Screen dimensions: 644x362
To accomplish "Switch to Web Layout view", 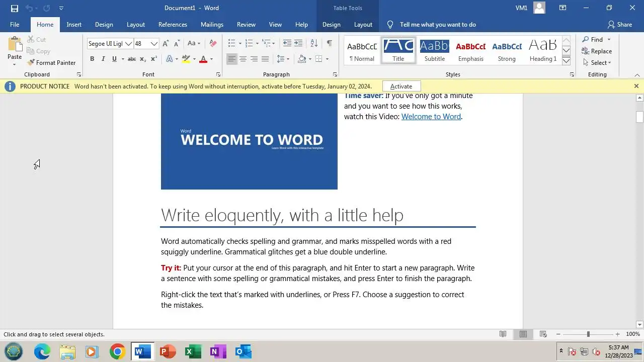I will click(x=543, y=334).
